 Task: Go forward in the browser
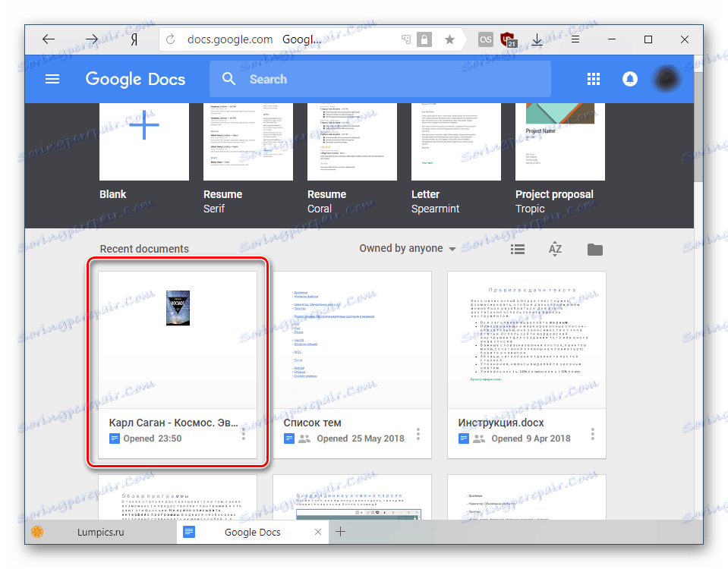coord(91,39)
